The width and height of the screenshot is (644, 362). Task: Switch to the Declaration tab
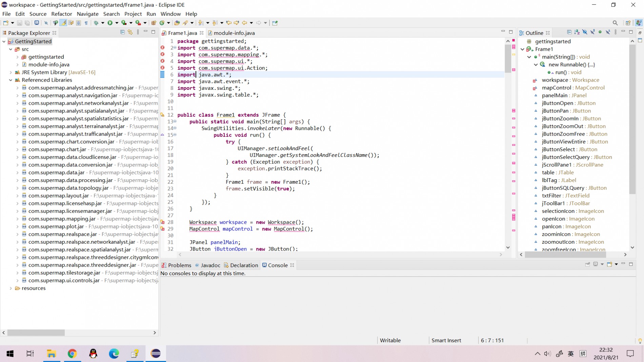(x=241, y=265)
